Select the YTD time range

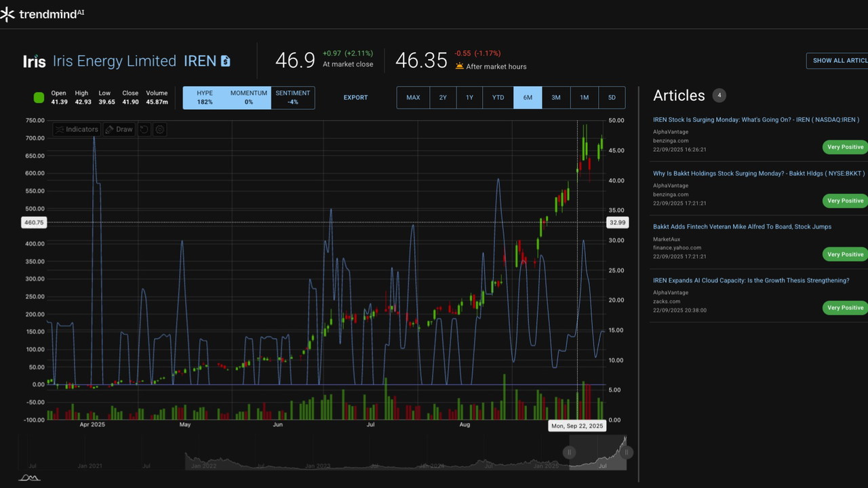pos(498,98)
